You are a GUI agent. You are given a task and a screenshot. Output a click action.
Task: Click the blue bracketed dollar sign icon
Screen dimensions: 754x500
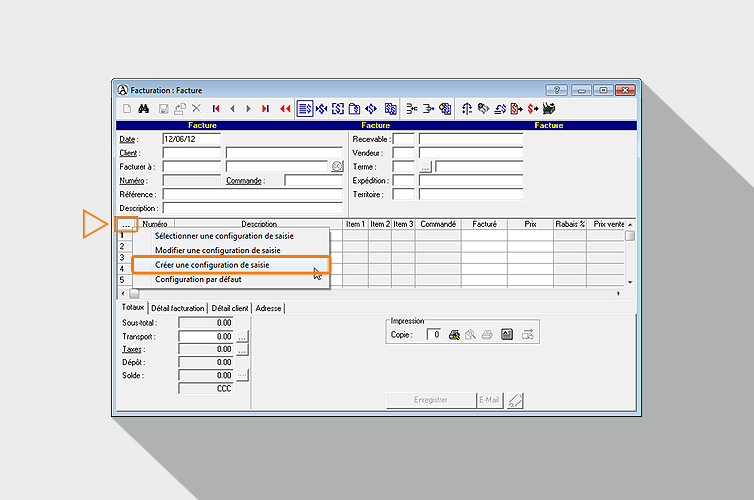pos(338,109)
